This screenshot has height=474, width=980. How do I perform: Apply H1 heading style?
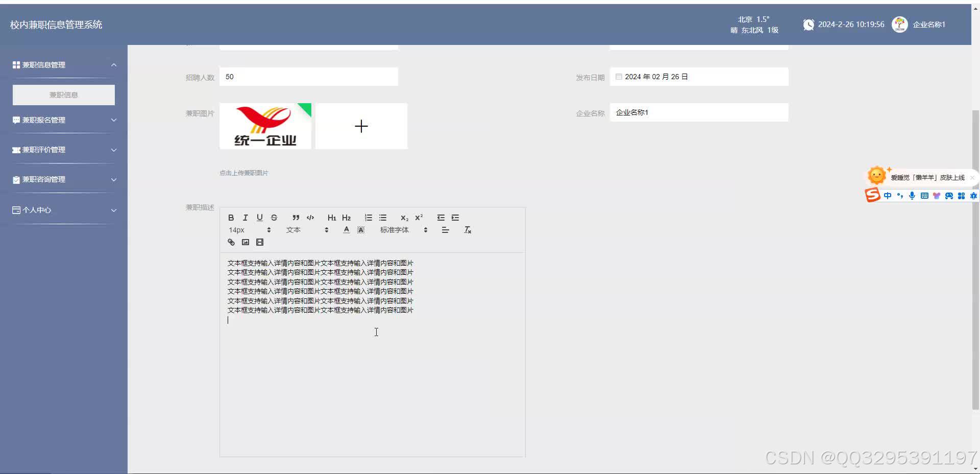click(x=332, y=218)
